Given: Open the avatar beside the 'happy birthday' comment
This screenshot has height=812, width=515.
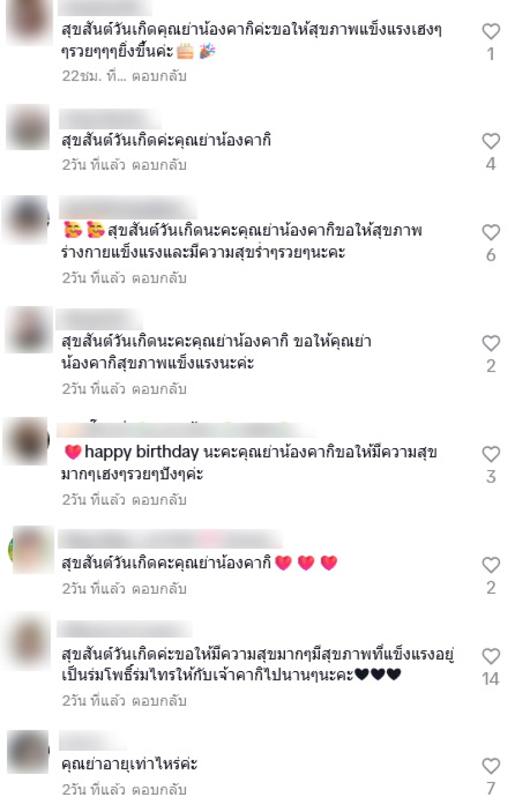Looking at the screenshot, I should [x=26, y=441].
